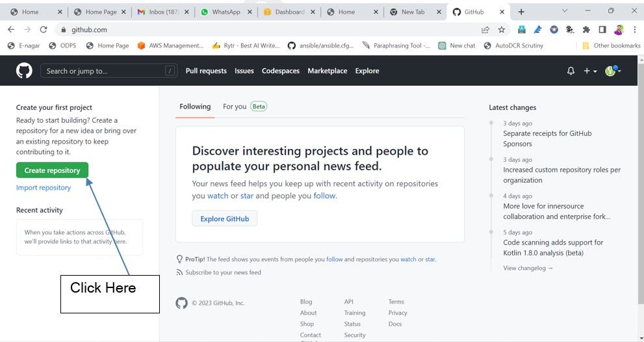The height and width of the screenshot is (342, 644).
Task: Bookmark this page with the star icon
Action: click(502, 29)
